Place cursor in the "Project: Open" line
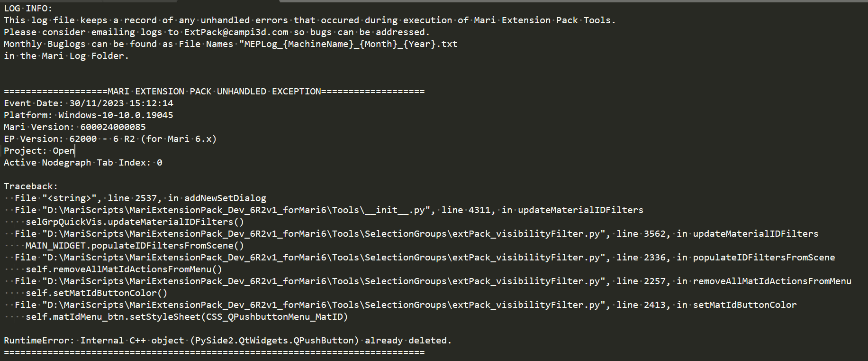 (39, 151)
